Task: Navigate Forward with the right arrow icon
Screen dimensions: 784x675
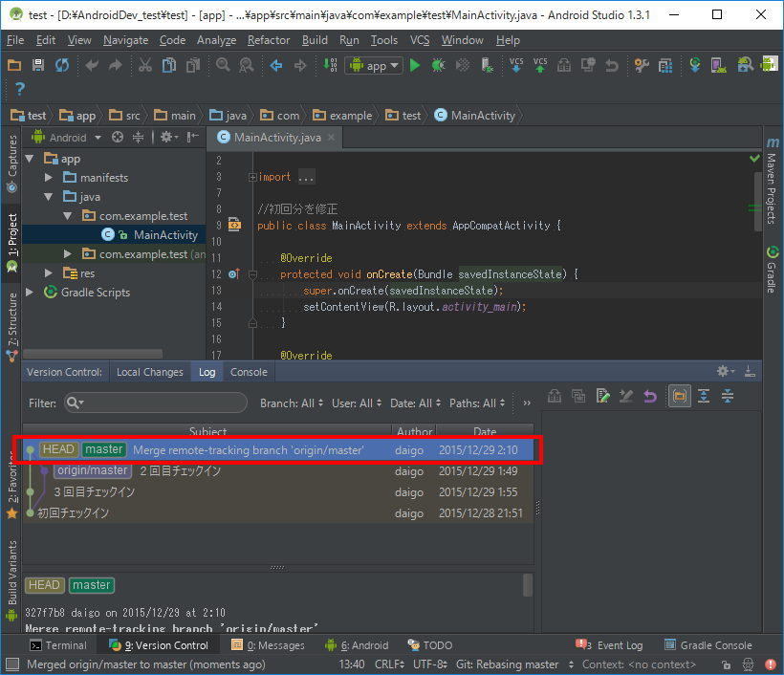Action: coord(300,65)
